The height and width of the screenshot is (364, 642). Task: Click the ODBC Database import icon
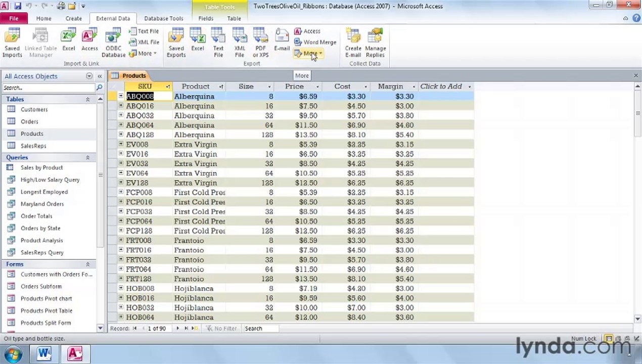coord(113,43)
